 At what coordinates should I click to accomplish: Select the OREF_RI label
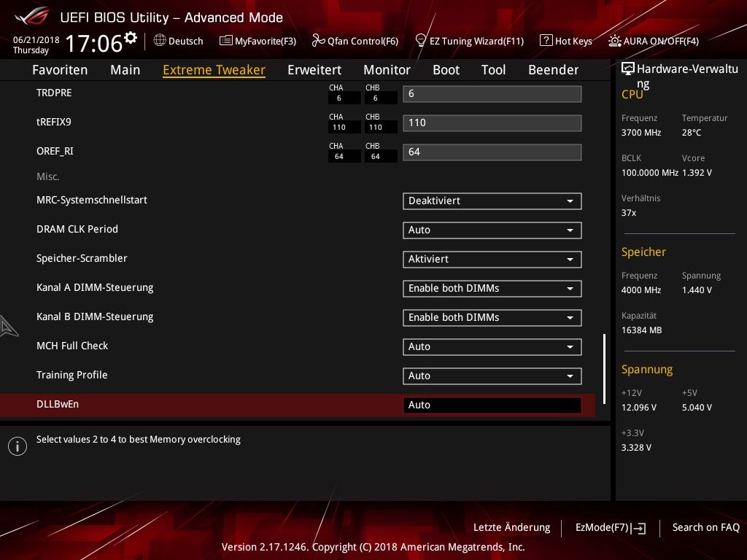(55, 152)
